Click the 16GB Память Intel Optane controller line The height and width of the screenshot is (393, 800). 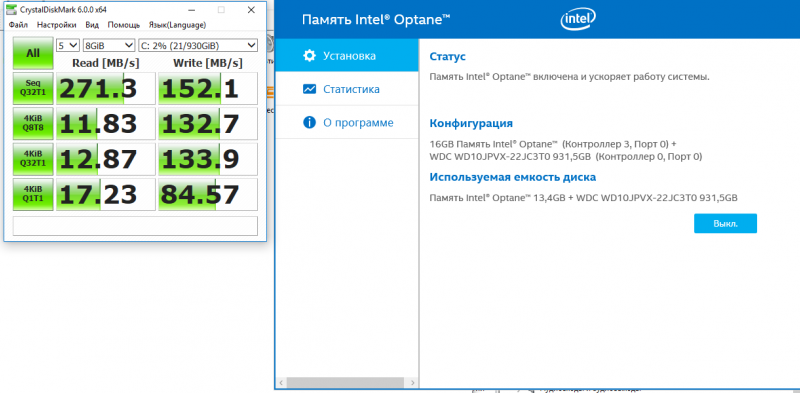pyautogui.click(x=553, y=144)
